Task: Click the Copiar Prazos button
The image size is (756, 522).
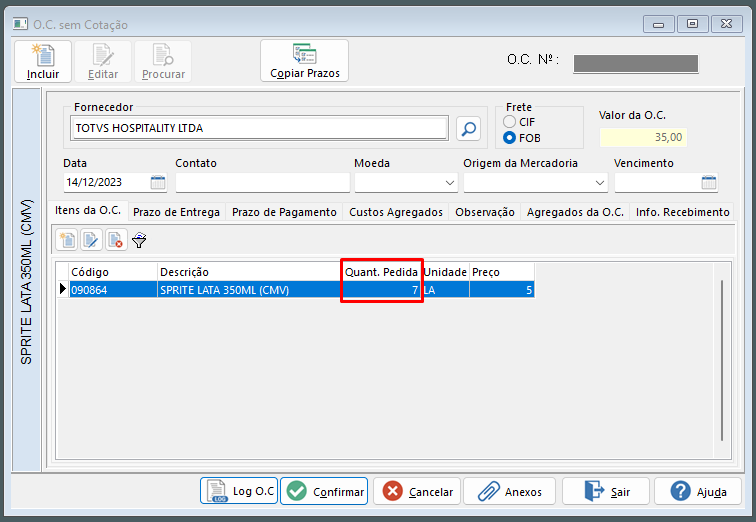Action: coord(304,61)
